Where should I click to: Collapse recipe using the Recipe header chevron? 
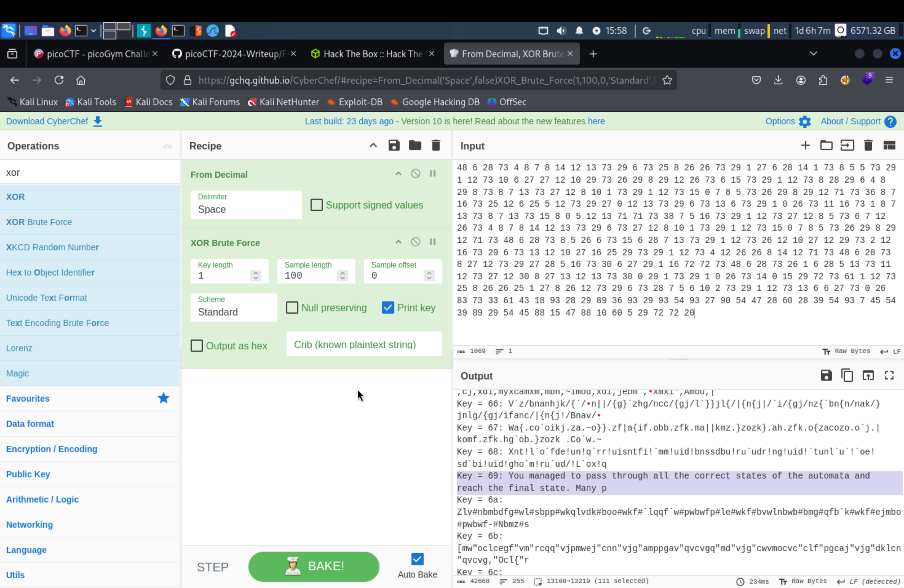[373, 145]
